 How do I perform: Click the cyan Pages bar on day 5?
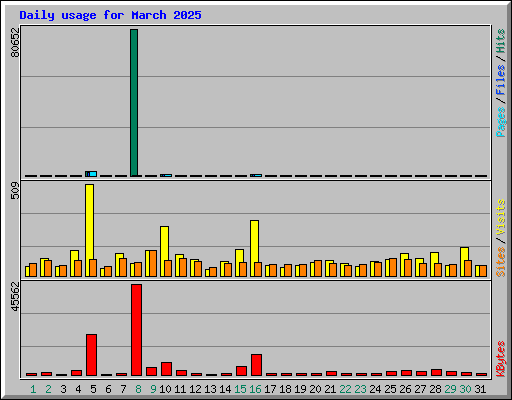[93, 174]
